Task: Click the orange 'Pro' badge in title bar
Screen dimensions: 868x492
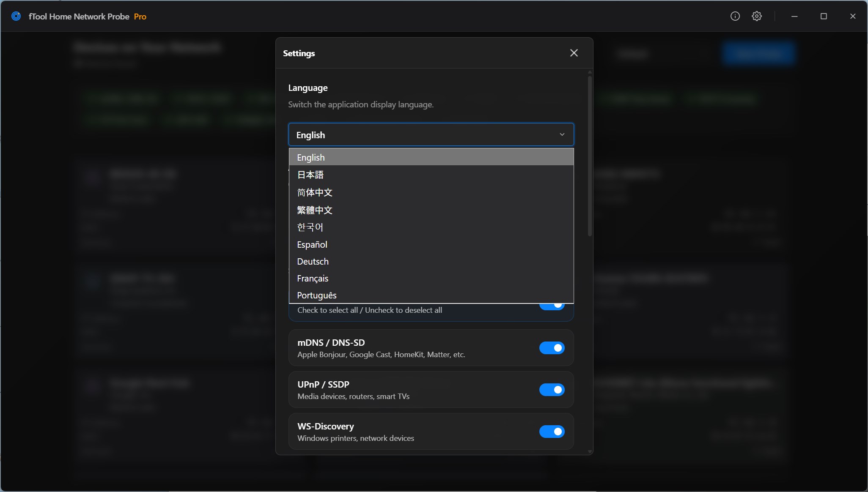Action: pos(140,16)
